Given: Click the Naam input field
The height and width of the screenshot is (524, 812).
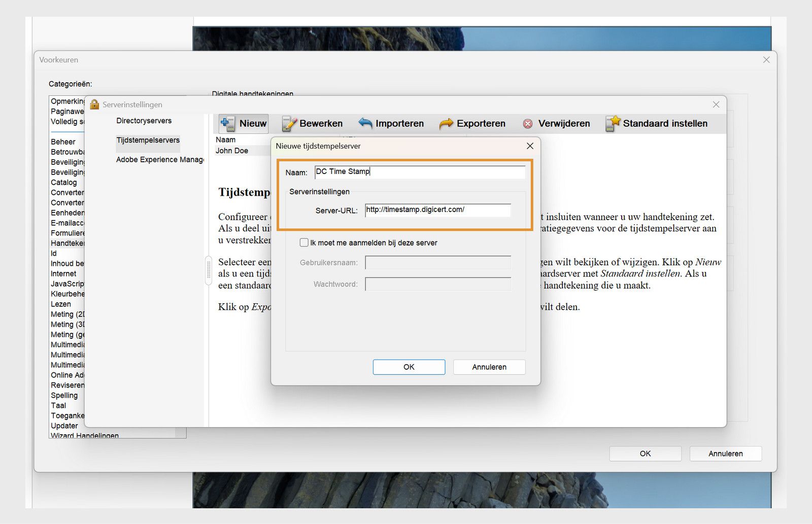Looking at the screenshot, I should (x=420, y=172).
